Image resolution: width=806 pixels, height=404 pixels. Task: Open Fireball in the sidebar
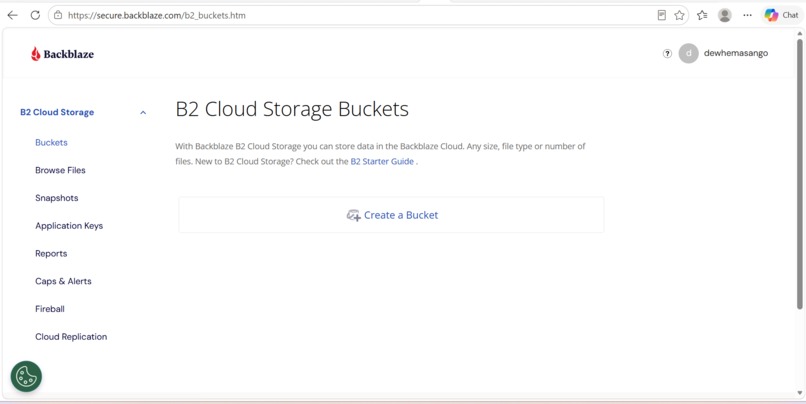click(50, 309)
